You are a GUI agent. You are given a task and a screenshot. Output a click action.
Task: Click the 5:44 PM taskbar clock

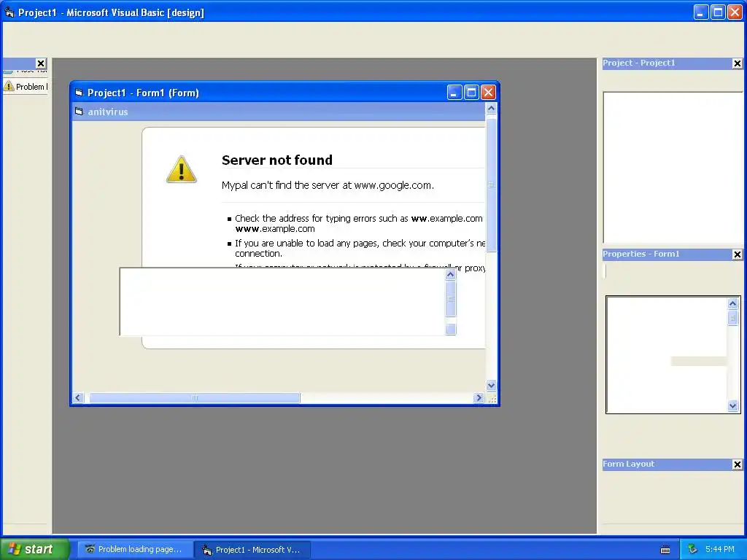point(719,549)
